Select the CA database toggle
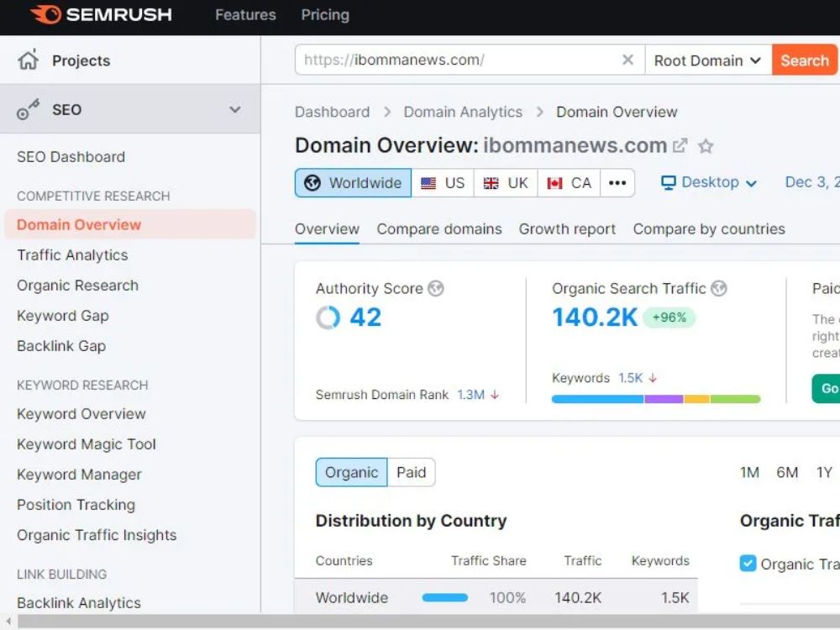This screenshot has height=630, width=840. pos(569,182)
